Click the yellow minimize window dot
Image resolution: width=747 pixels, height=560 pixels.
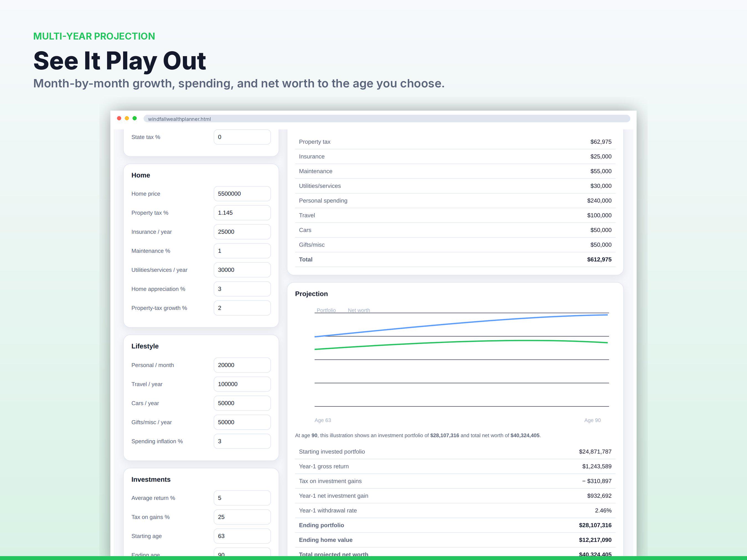127,118
